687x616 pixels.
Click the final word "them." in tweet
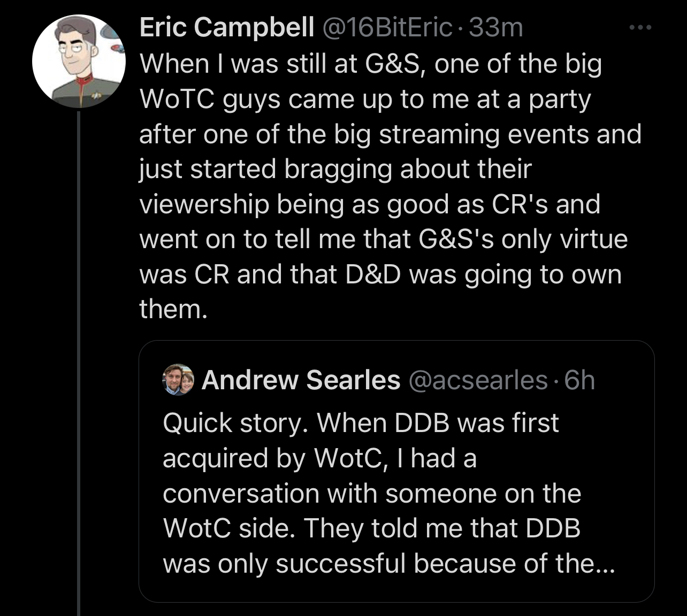(x=173, y=309)
